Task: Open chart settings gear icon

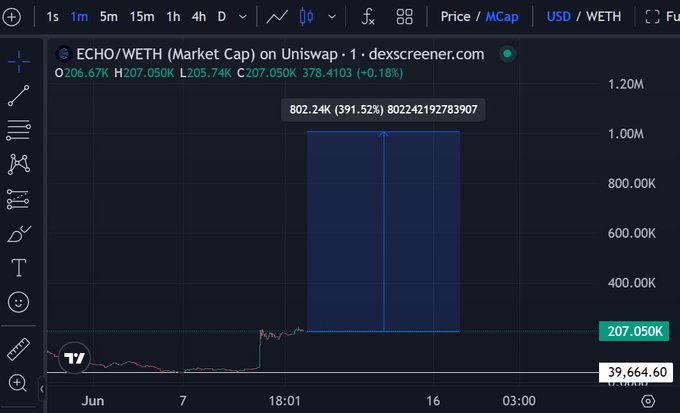Action: tap(648, 401)
